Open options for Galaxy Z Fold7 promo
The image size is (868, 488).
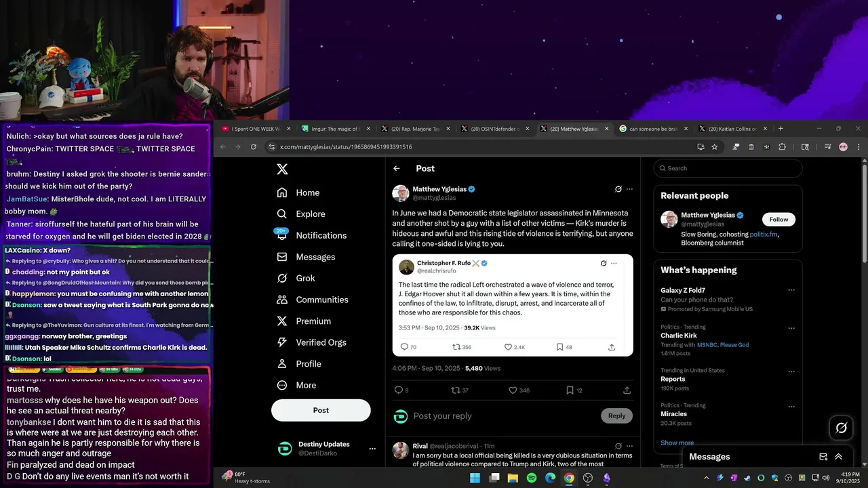[791, 290]
